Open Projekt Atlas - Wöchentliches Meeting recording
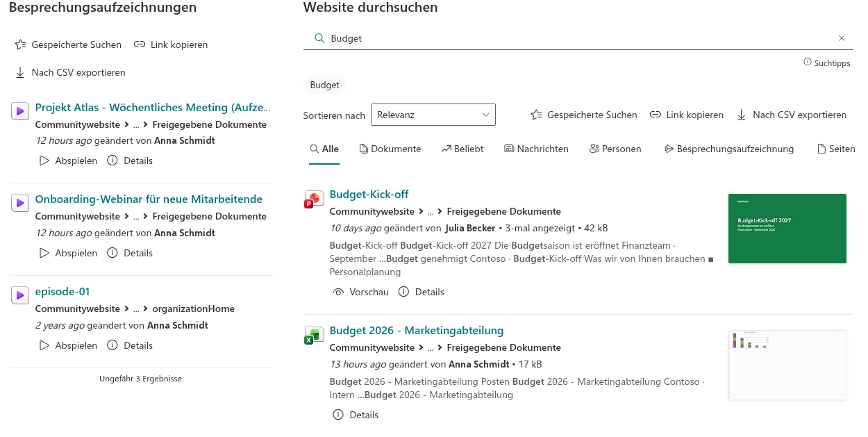The width and height of the screenshot is (868, 437). point(153,107)
